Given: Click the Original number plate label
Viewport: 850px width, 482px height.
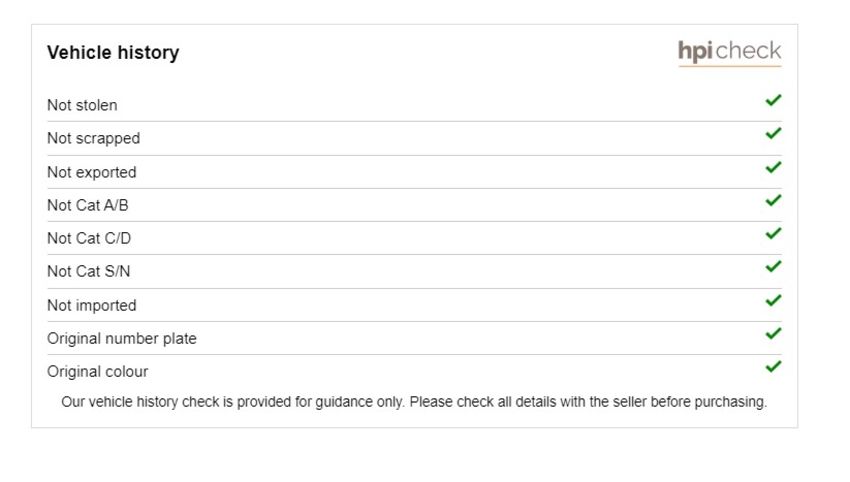Looking at the screenshot, I should (122, 339).
